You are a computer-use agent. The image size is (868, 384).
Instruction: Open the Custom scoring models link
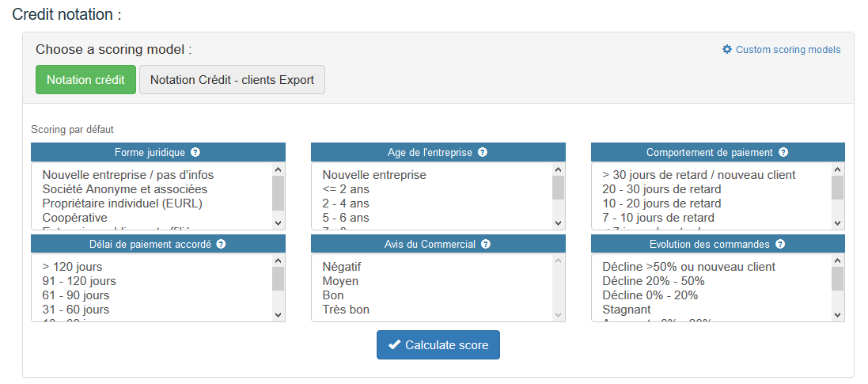click(x=787, y=50)
